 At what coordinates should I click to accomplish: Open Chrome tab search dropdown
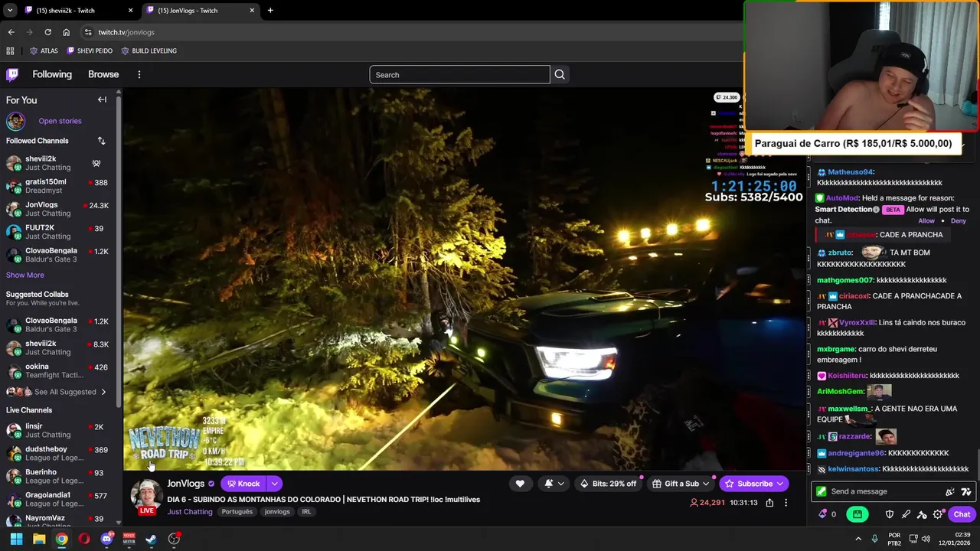pyautogui.click(x=9, y=10)
